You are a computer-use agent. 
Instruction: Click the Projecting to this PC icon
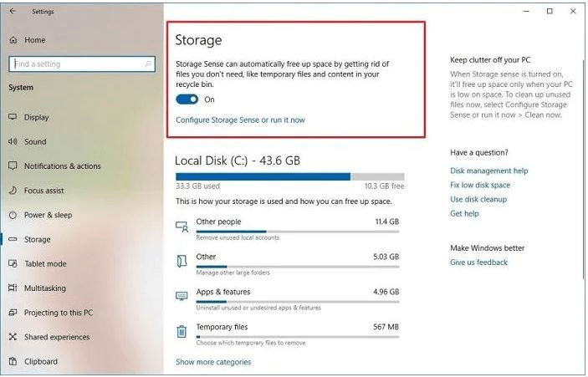(13, 312)
